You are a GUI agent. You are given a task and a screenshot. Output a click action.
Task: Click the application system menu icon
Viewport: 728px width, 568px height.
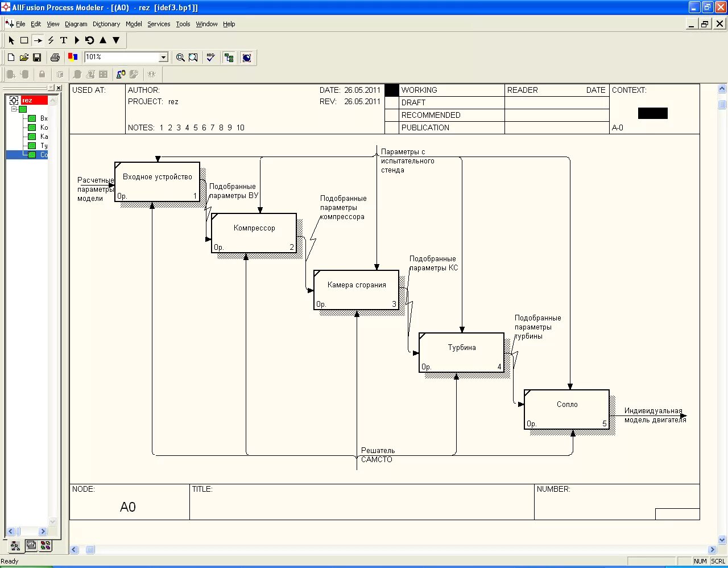[7, 7]
